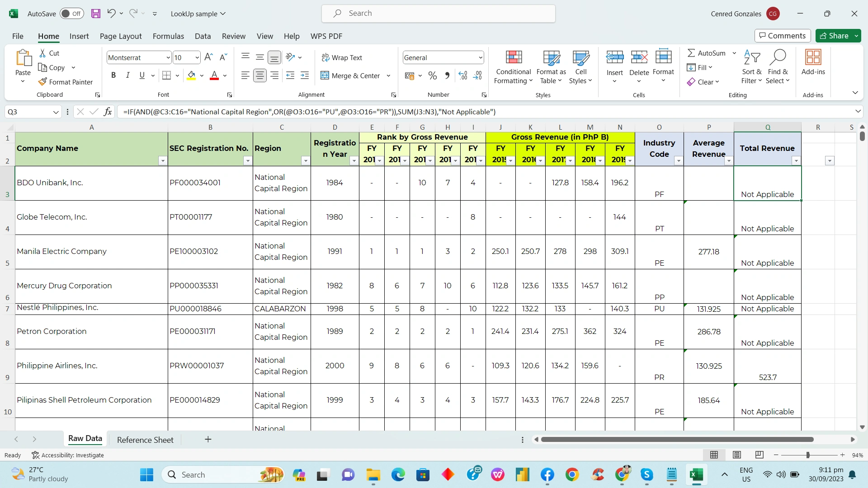Image resolution: width=868 pixels, height=488 pixels.
Task: Open Conditional Formatting options
Action: point(513,67)
